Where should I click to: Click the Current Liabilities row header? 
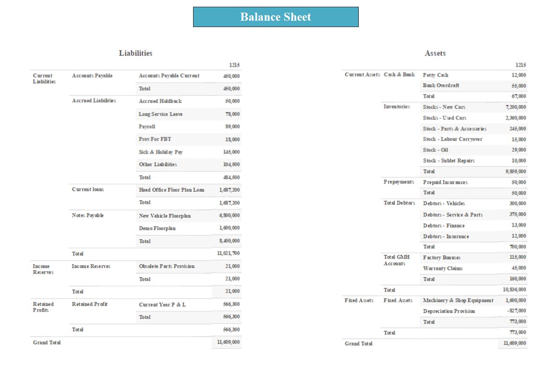tap(44, 79)
